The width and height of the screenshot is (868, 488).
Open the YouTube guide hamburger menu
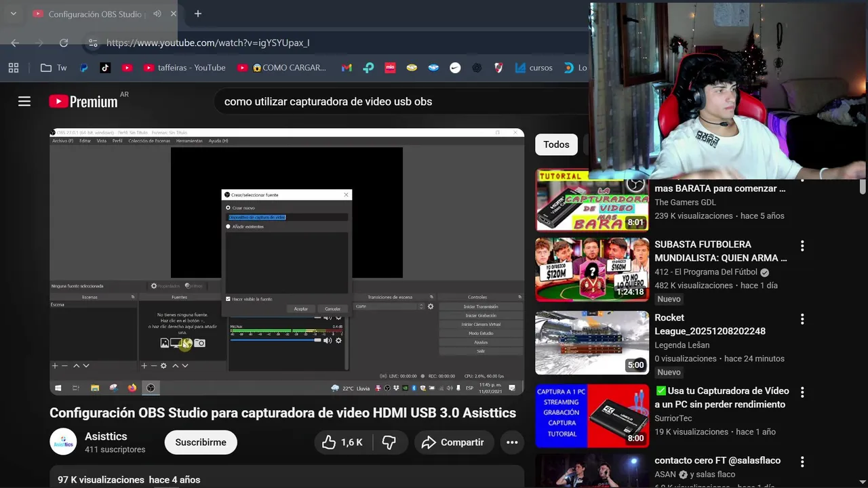[x=24, y=101]
